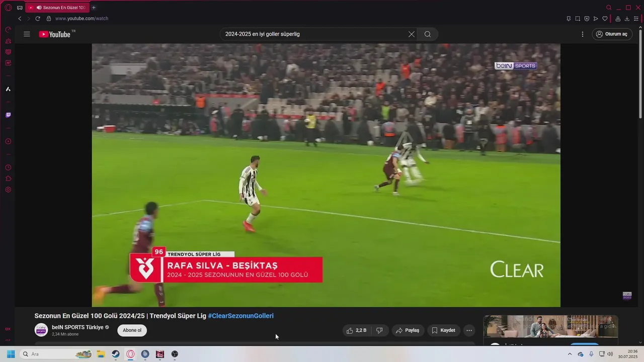Viewport: 644px width, 362px height.
Task: Open the Opera GX main menu logo
Action: point(8,8)
